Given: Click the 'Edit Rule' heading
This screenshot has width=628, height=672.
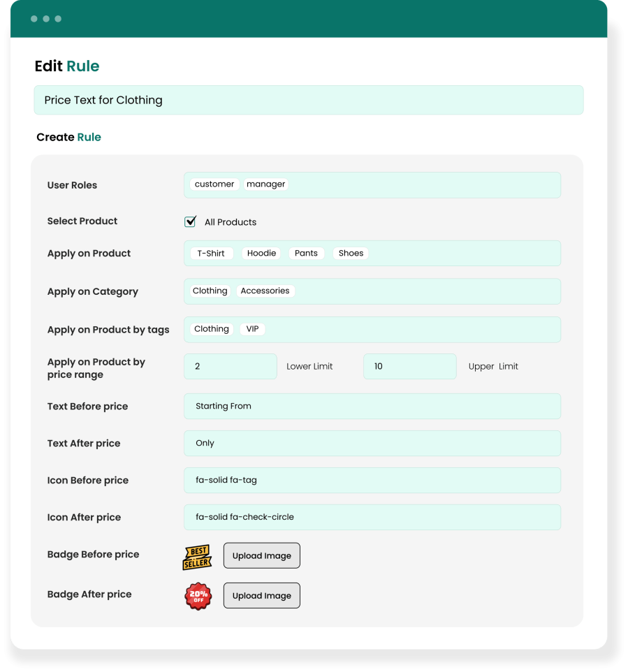Looking at the screenshot, I should 67,66.
